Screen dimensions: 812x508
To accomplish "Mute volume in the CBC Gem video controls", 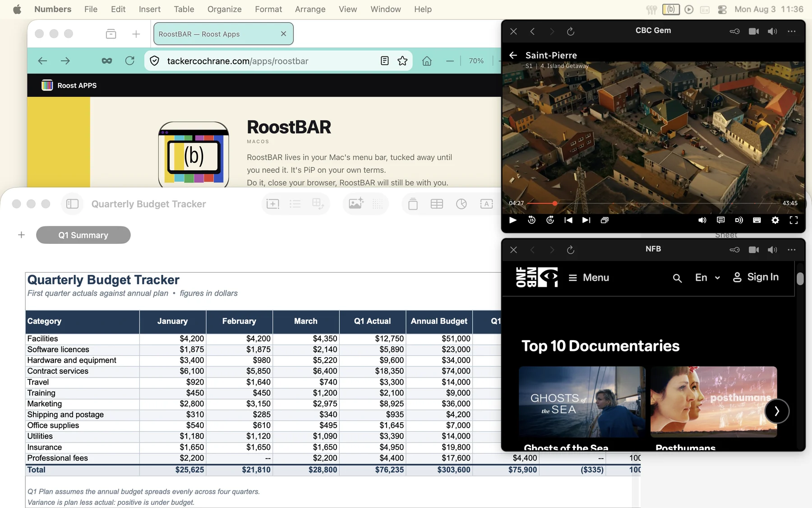I will [x=702, y=220].
